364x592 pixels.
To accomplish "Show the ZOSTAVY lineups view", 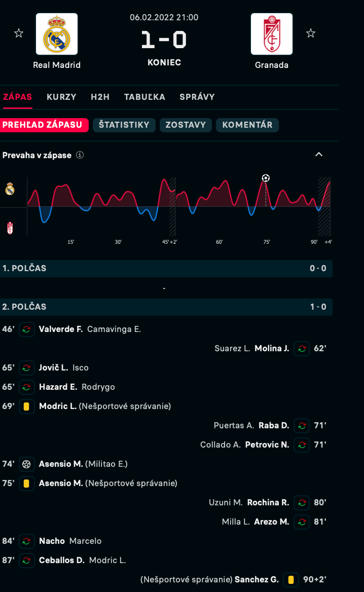I will [x=186, y=125].
